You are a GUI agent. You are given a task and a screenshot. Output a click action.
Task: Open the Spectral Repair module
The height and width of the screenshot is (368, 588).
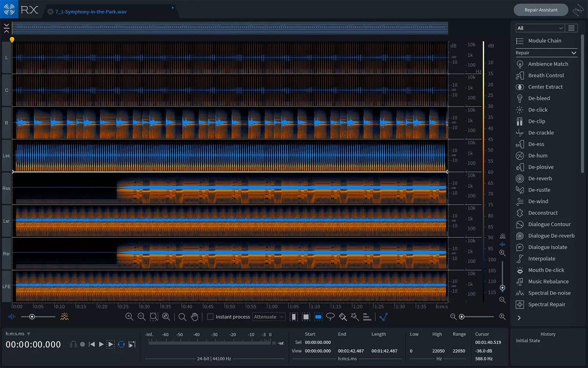click(541, 305)
